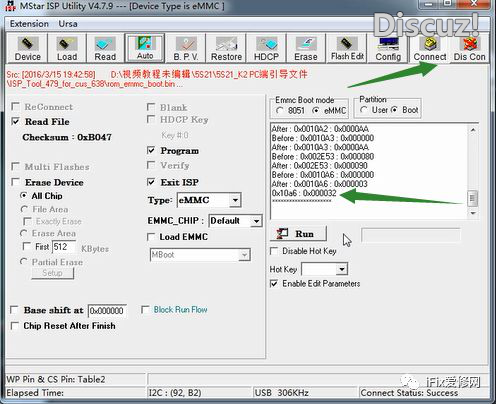Select 8051 Emmc Boot mode
This screenshot has width=496, height=404.
tap(280, 110)
